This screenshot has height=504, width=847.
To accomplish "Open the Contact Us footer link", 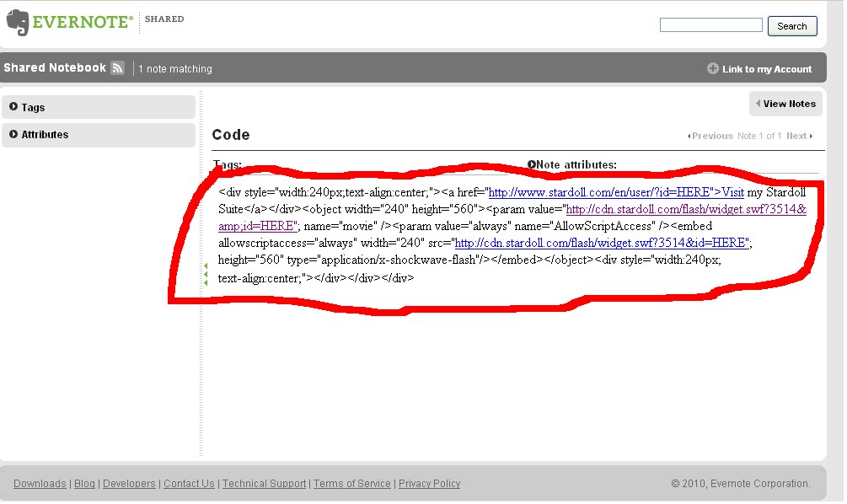I will point(189,484).
